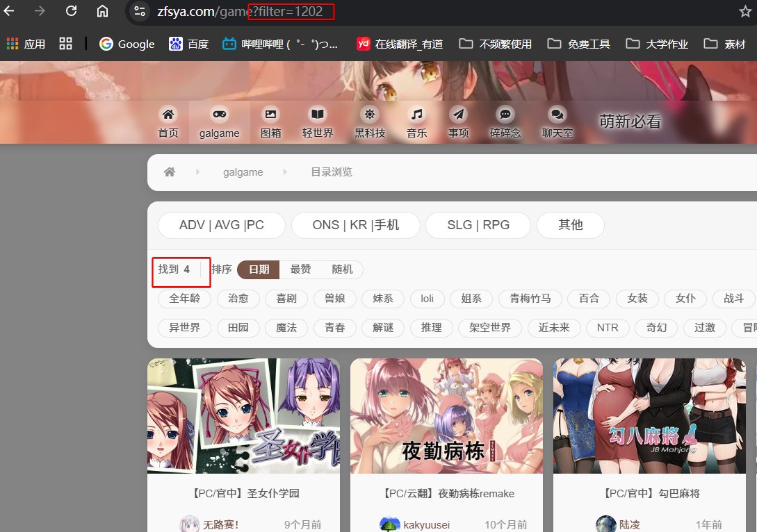Reload the page with the refresh icon
Viewport: 757px width, 532px height.
coord(72,10)
